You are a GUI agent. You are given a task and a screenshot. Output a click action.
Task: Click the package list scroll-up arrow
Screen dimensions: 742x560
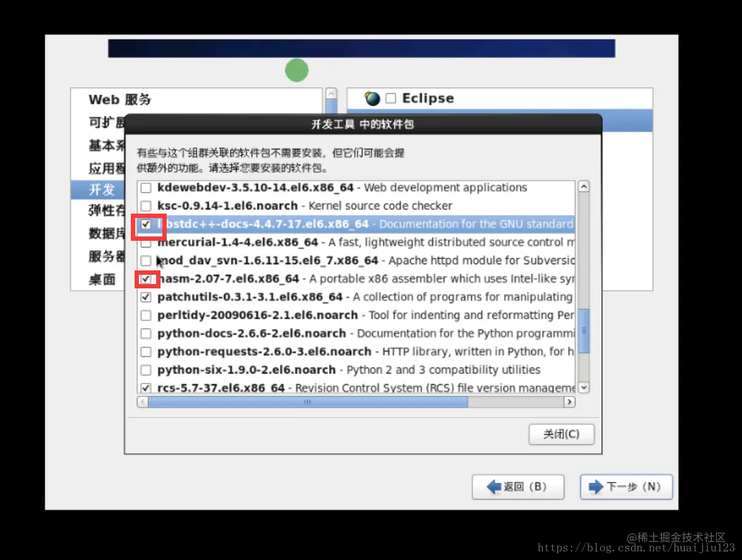coord(583,186)
